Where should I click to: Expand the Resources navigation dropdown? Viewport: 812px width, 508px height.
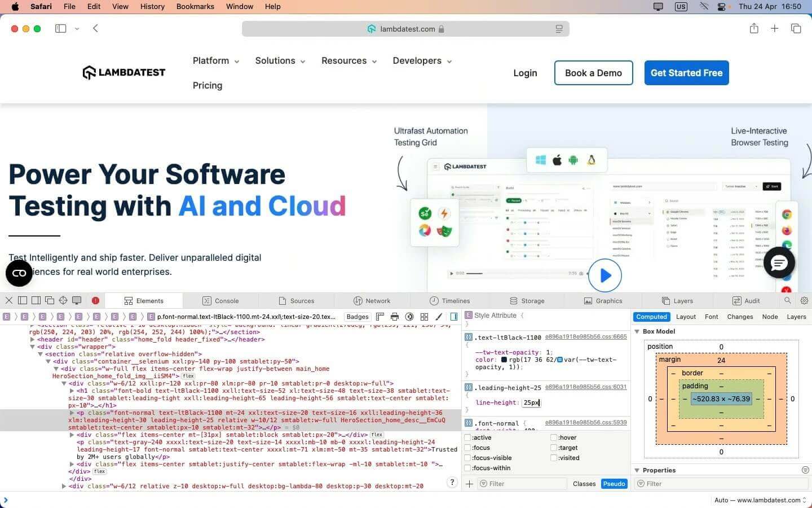[x=349, y=61]
